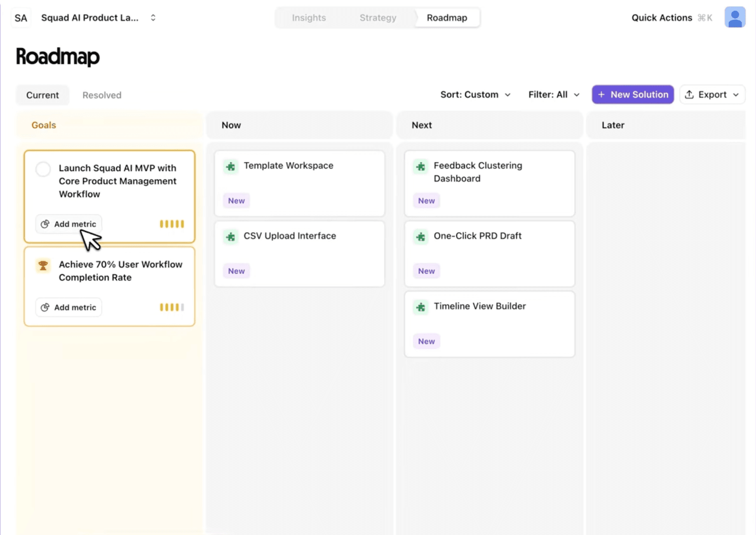756x535 pixels.
Task: Select the Roadmap tab
Action: [x=447, y=18]
